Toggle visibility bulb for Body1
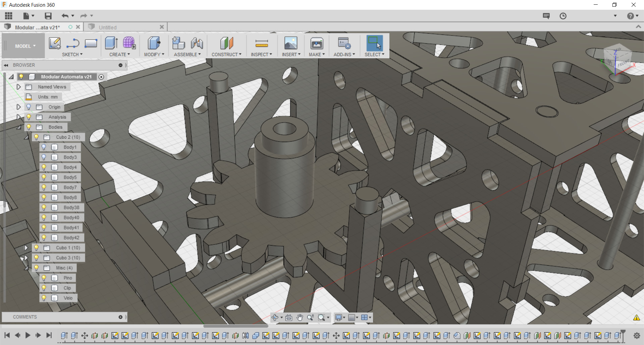644x345 pixels. pos(44,147)
